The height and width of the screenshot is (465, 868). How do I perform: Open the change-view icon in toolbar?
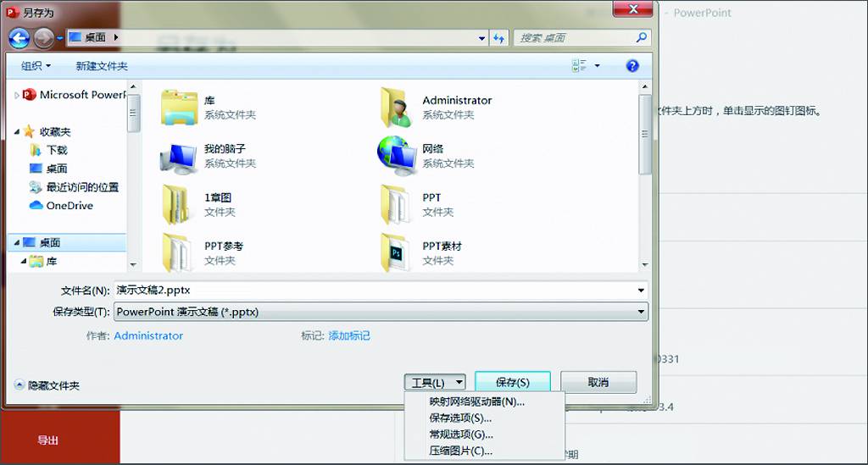[579, 66]
